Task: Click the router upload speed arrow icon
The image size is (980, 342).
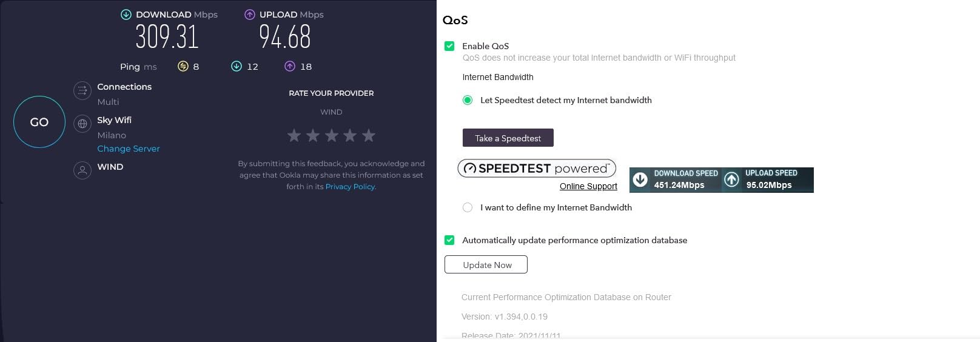Action: tap(732, 179)
